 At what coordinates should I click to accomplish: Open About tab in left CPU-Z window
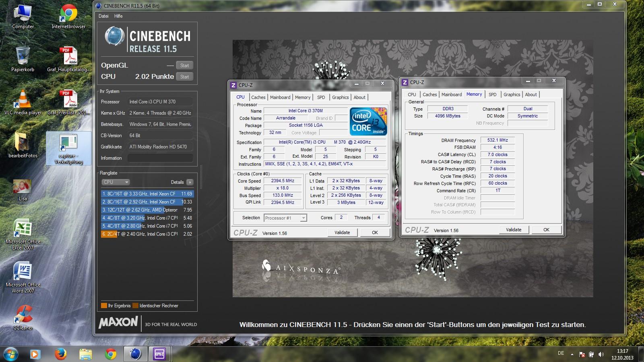pos(359,97)
